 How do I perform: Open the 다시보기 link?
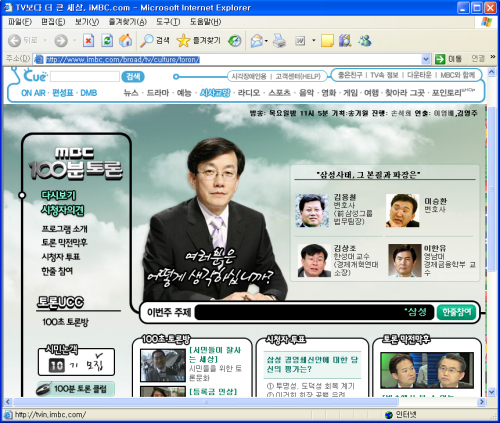pyautogui.click(x=58, y=195)
